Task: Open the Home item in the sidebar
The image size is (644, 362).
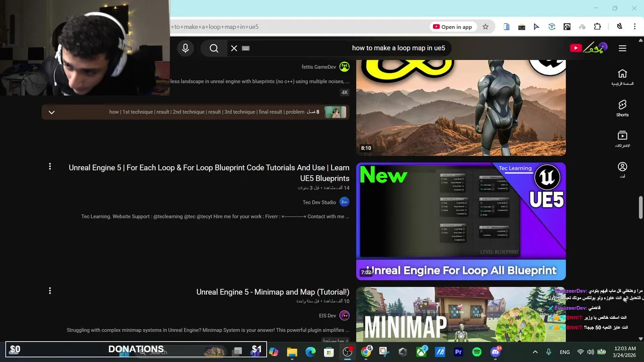Action: click(622, 77)
